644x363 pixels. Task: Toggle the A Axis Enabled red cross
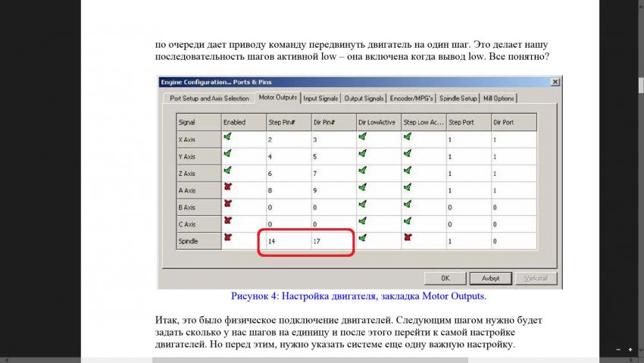pos(227,187)
